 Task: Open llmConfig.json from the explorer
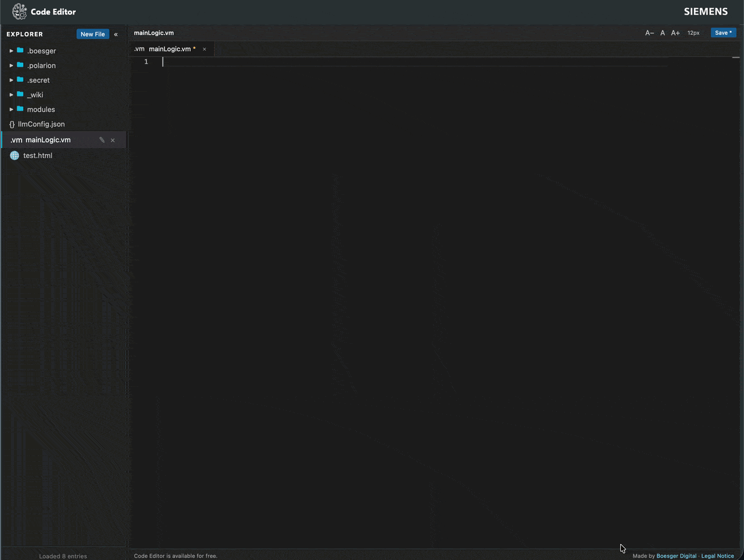tap(41, 124)
